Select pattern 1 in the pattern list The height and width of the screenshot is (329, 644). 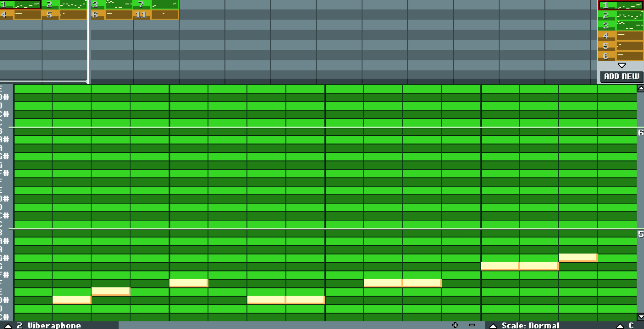pos(621,5)
